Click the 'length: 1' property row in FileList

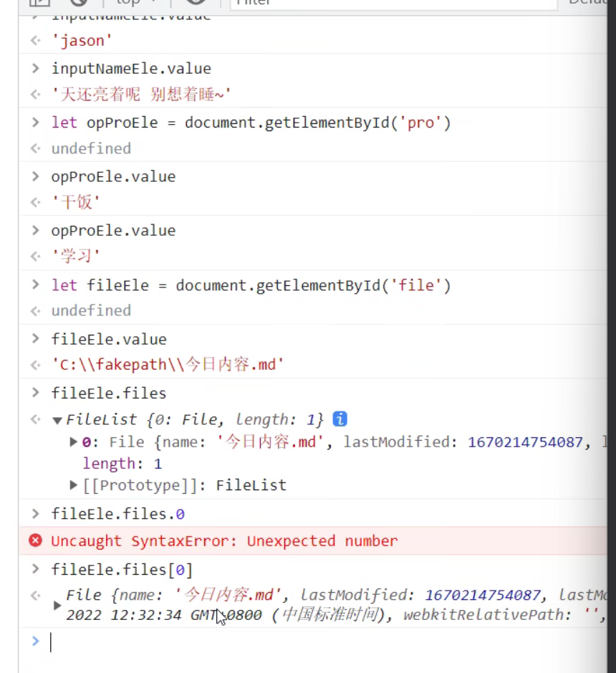122,464
